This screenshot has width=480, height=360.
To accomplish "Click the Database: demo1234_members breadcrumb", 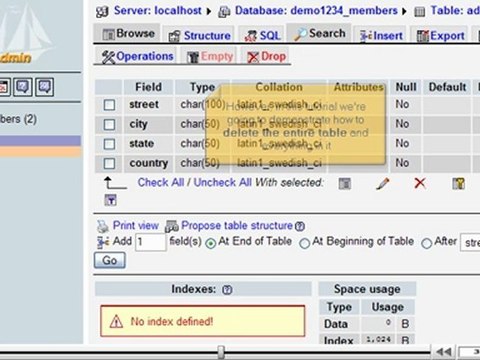I will tap(316, 11).
